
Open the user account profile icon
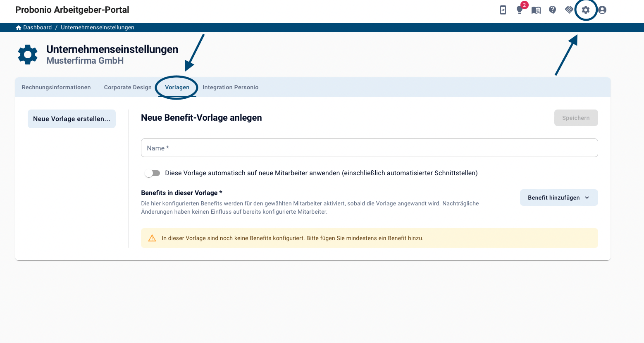(x=602, y=10)
